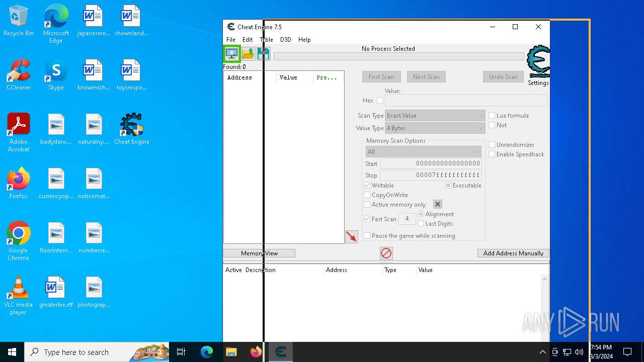Toggle Writable checkbox
Image resolution: width=644 pixels, height=362 pixels.
367,186
